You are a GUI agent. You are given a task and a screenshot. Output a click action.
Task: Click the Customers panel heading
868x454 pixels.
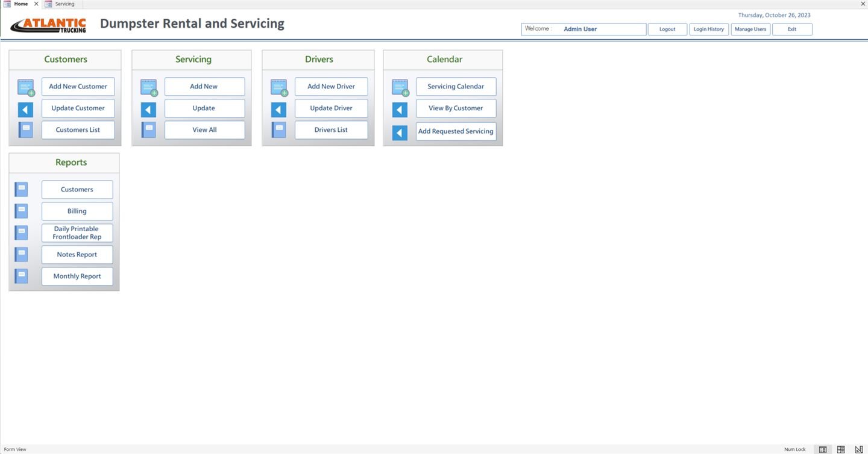click(65, 59)
